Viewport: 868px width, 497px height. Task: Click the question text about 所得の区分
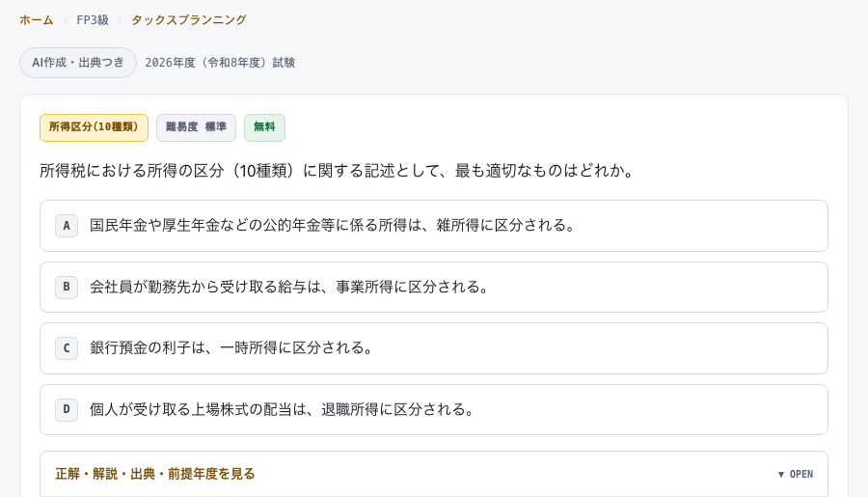tap(338, 170)
